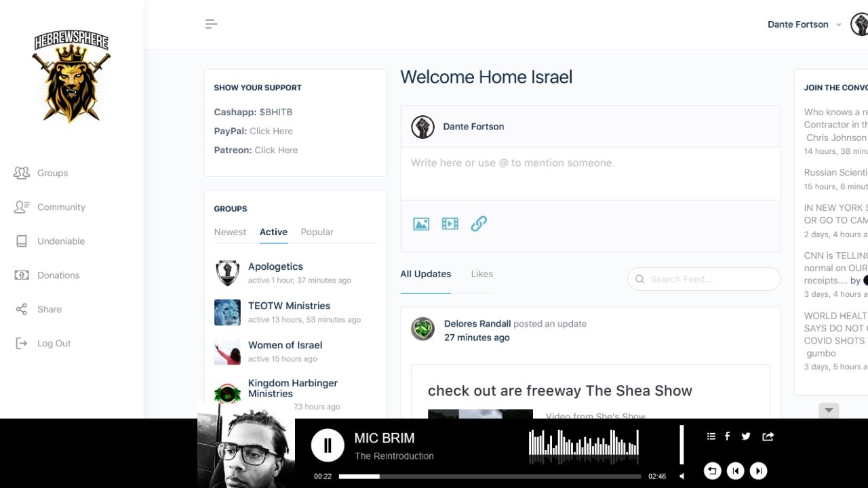This screenshot has width=868, height=488.
Task: Click the Kingdom Harbinger Ministries avatar
Action: [x=227, y=394]
